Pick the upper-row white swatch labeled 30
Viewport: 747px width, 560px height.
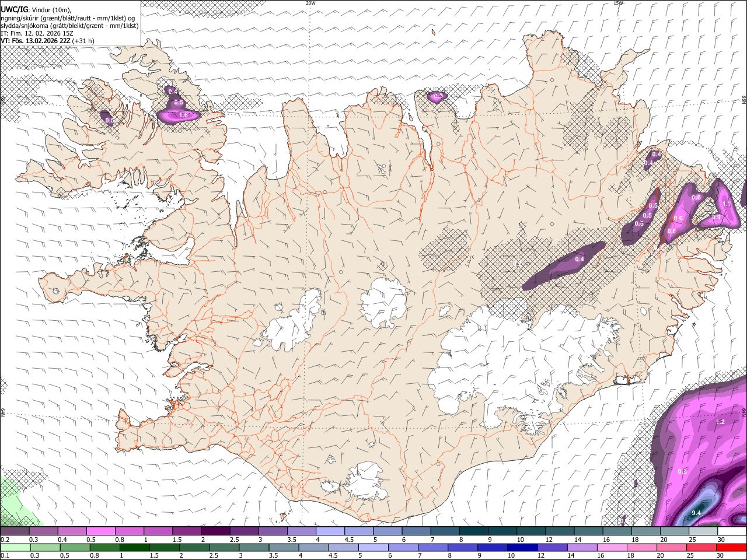pyautogui.click(x=732, y=531)
